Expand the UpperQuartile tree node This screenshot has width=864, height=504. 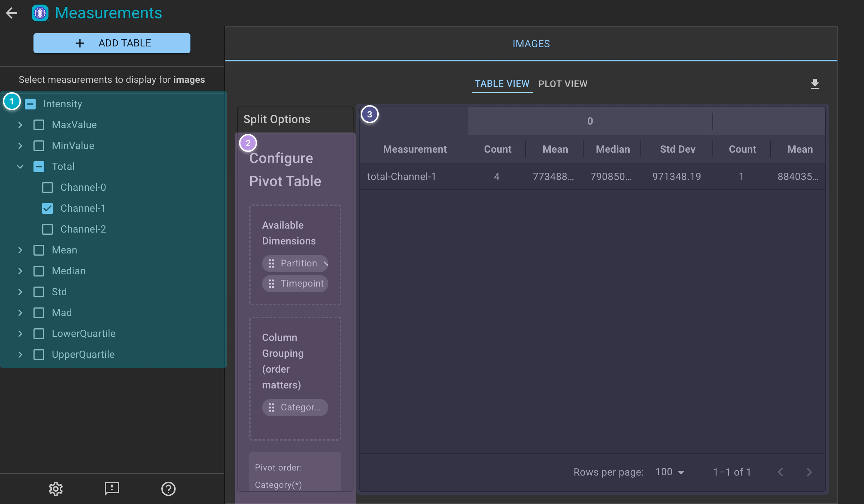[x=20, y=355]
